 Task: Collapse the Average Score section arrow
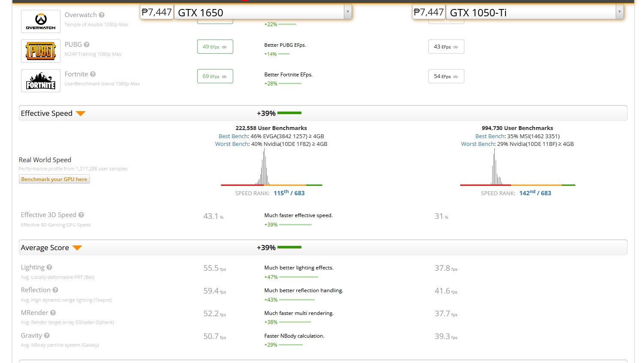click(77, 248)
